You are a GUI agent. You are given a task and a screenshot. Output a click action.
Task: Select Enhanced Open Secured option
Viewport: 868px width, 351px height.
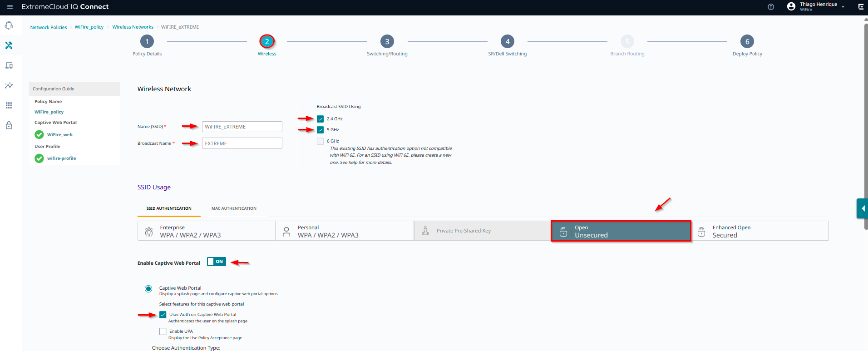pos(759,231)
